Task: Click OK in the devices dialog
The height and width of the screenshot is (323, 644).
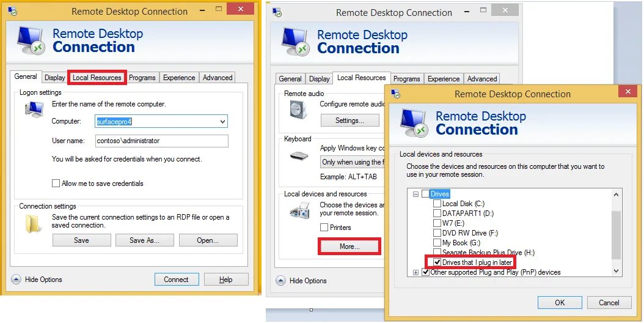Action: point(560,302)
